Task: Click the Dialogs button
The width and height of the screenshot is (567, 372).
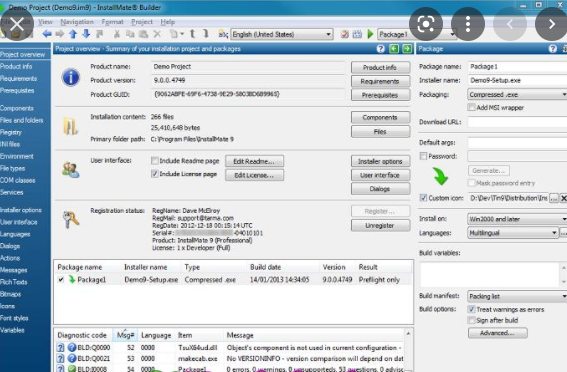Action: click(380, 189)
